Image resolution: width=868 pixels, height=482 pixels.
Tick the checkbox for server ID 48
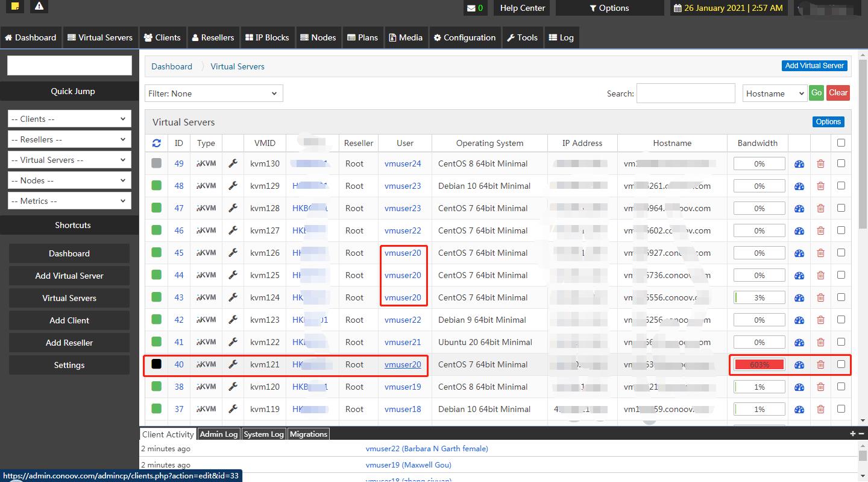click(841, 186)
